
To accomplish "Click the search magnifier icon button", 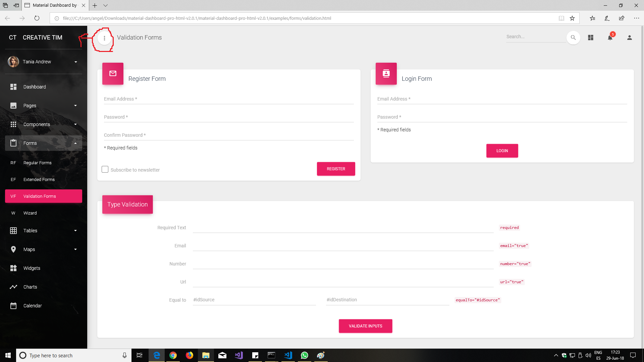I will point(573,38).
